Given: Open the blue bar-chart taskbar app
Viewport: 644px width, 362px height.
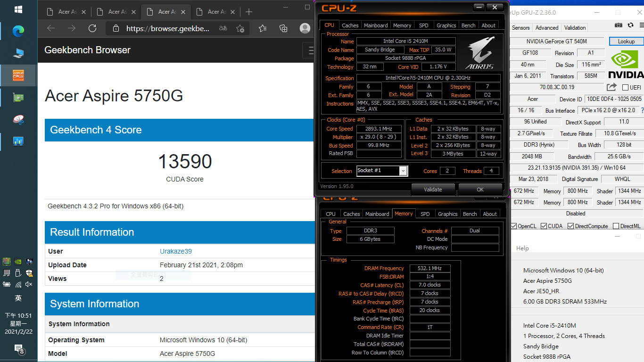Looking at the screenshot, I should [18, 141].
